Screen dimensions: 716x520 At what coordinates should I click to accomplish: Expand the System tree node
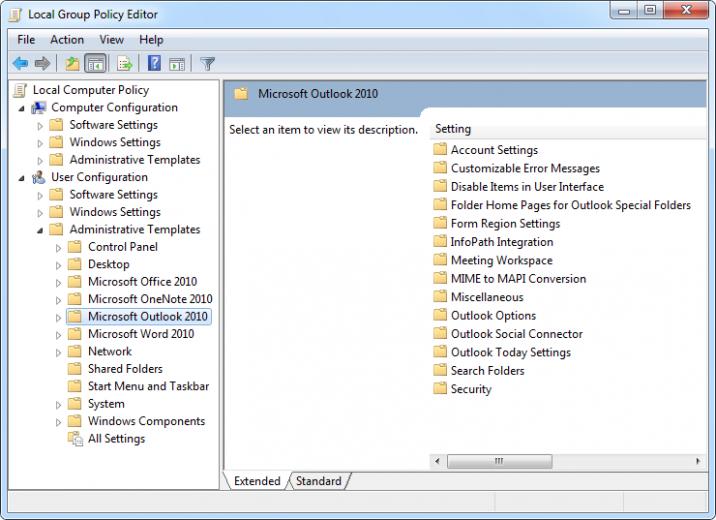tap(58, 405)
